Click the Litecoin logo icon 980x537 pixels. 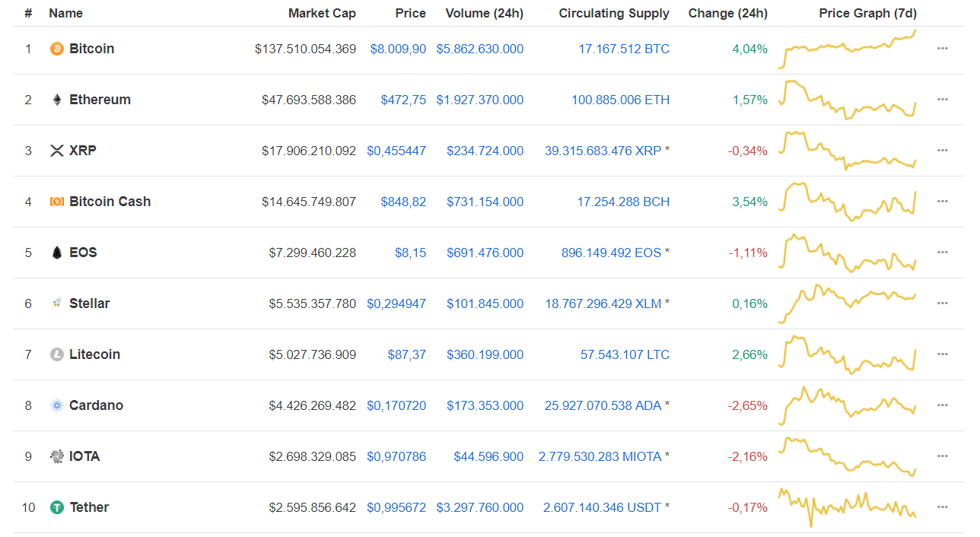click(56, 354)
